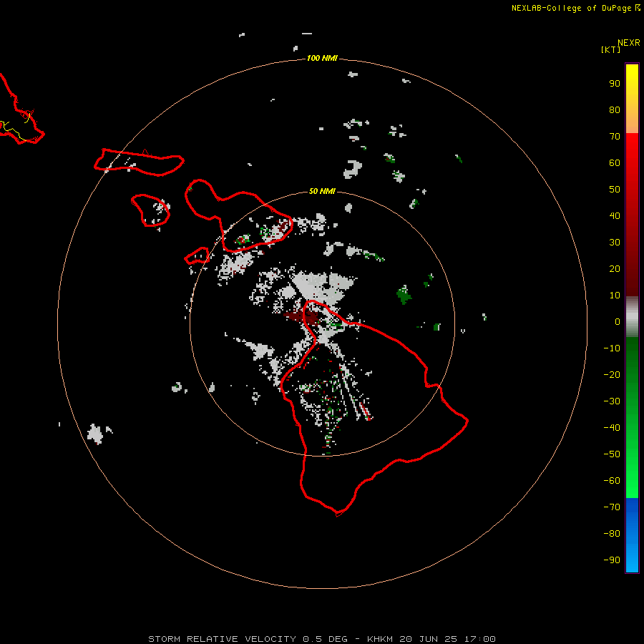Screen dimensions: 644x644
Task: Click the 10 value on velocity scale
Action: (x=615, y=296)
